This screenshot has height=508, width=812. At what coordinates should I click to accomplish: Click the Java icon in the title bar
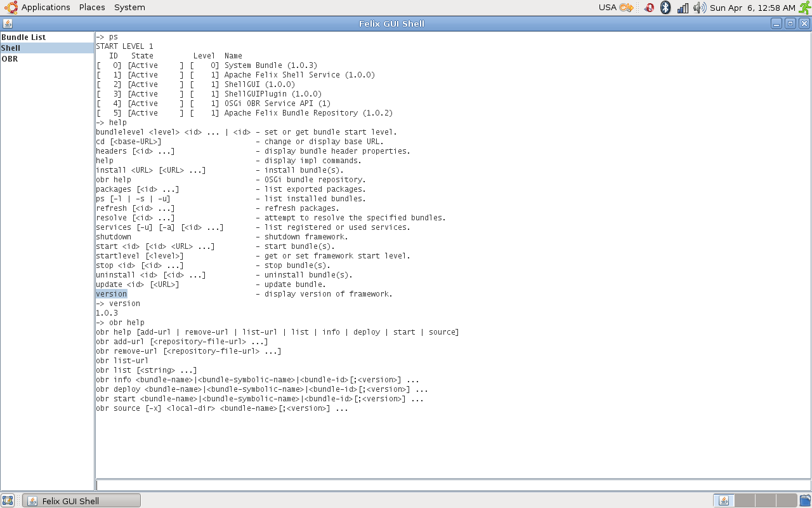pyautogui.click(x=8, y=23)
